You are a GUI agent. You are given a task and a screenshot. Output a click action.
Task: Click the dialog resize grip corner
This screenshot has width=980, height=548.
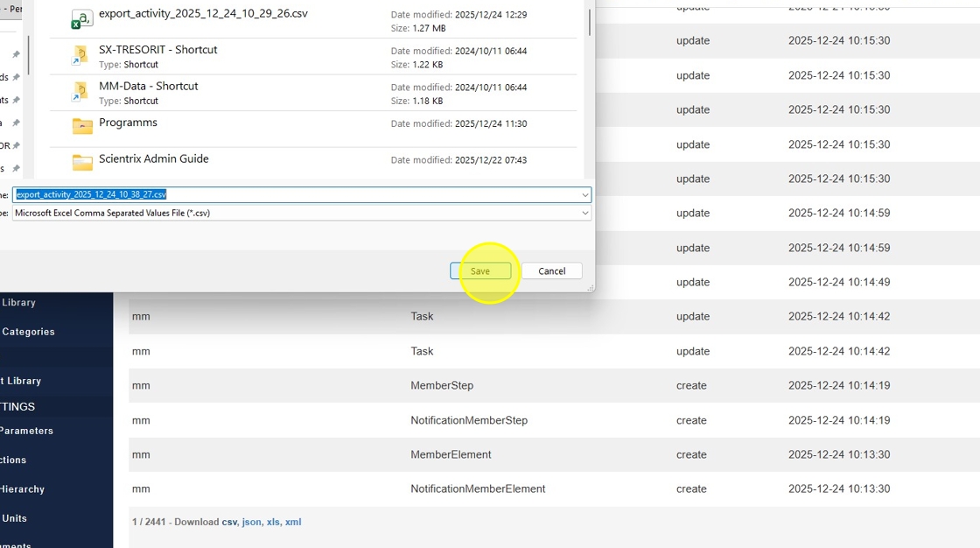coord(591,287)
